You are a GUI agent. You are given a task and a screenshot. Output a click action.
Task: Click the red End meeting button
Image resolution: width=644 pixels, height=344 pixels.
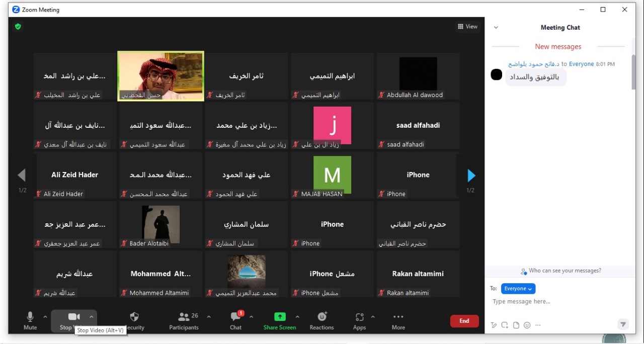[x=464, y=321]
